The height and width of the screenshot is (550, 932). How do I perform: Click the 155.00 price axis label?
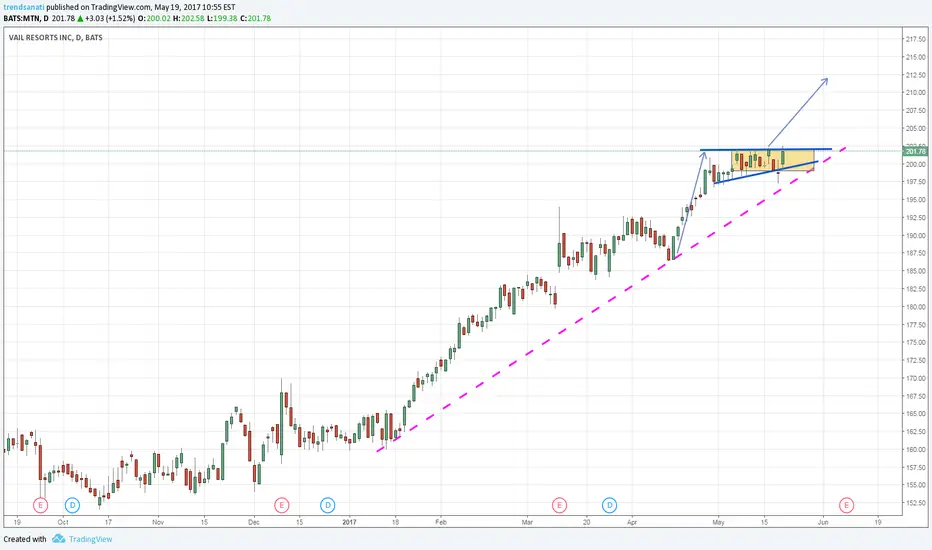(x=915, y=485)
